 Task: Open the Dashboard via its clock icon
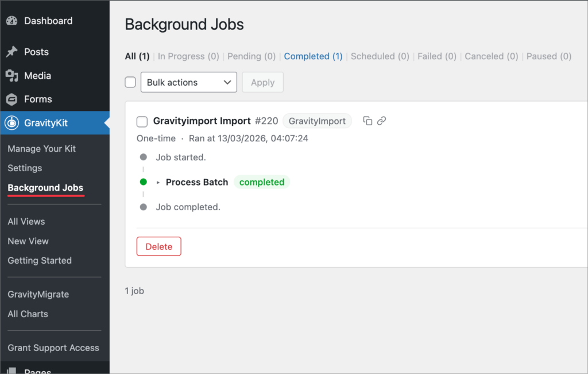click(x=12, y=20)
